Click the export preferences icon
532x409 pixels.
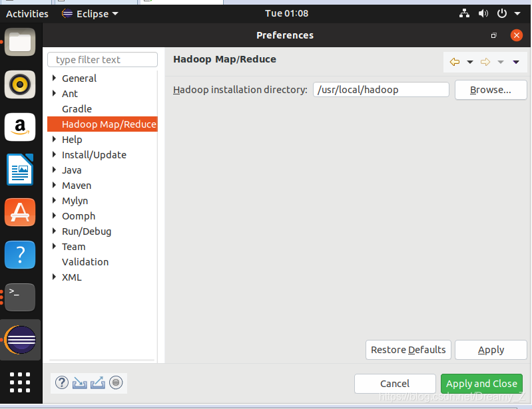point(98,383)
